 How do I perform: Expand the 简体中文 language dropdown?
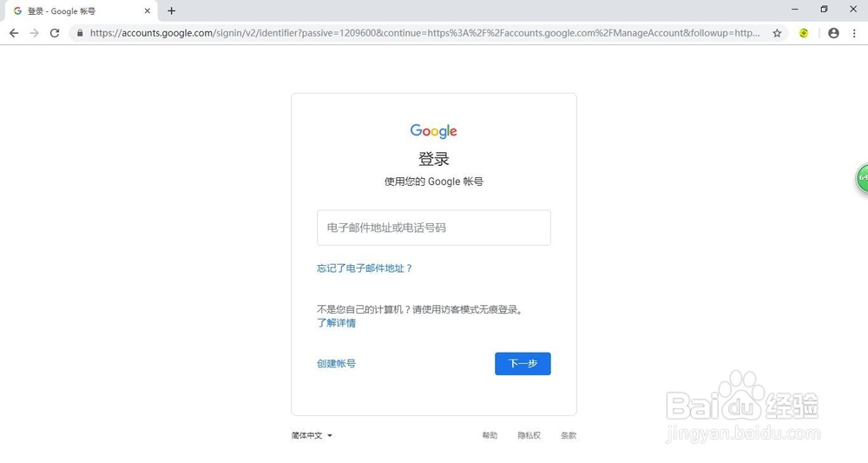click(x=312, y=435)
